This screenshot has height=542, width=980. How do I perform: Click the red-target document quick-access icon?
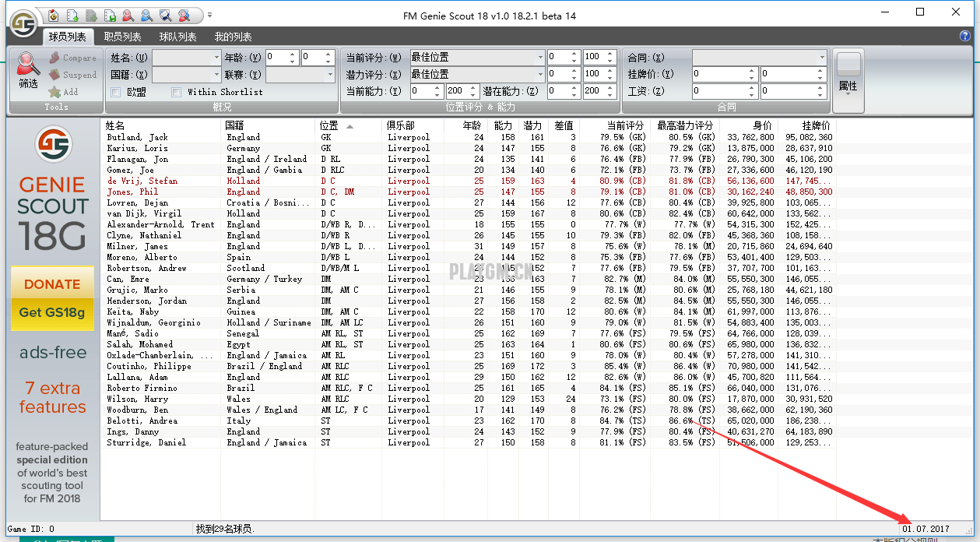(54, 16)
